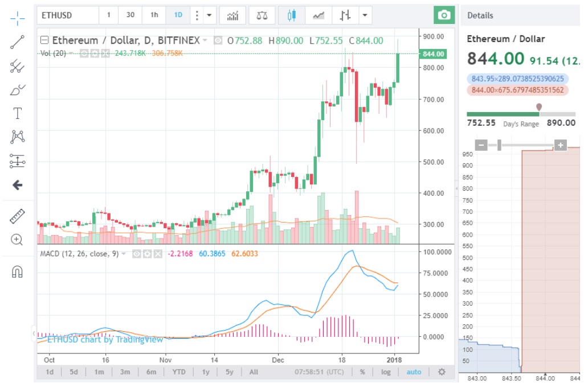
Task: Select the pitchfork drawing tool
Action: [18, 67]
